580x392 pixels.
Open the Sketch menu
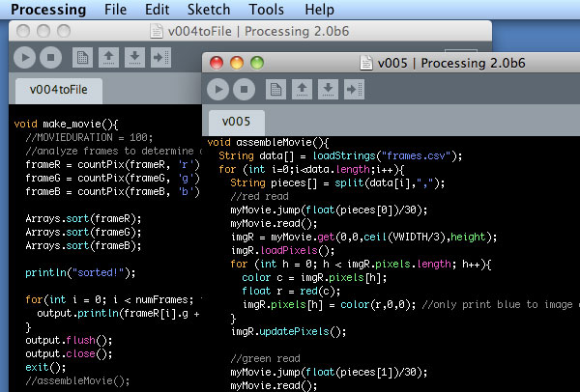click(208, 10)
